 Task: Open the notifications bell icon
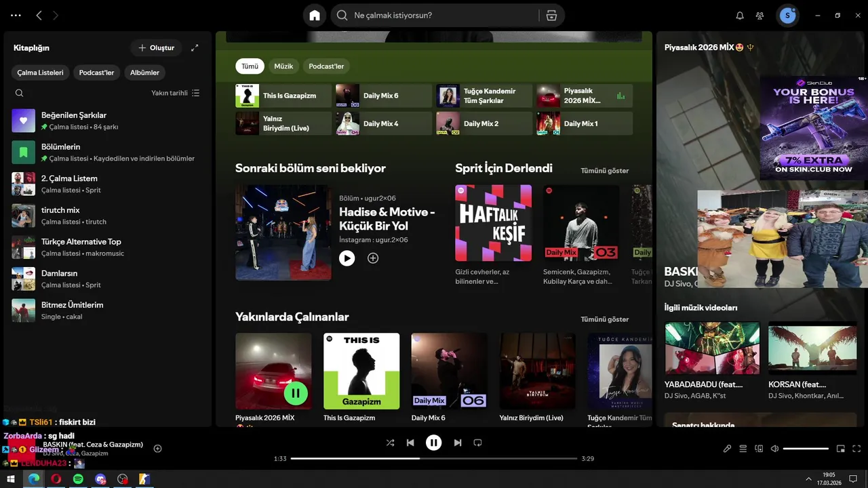[740, 16]
